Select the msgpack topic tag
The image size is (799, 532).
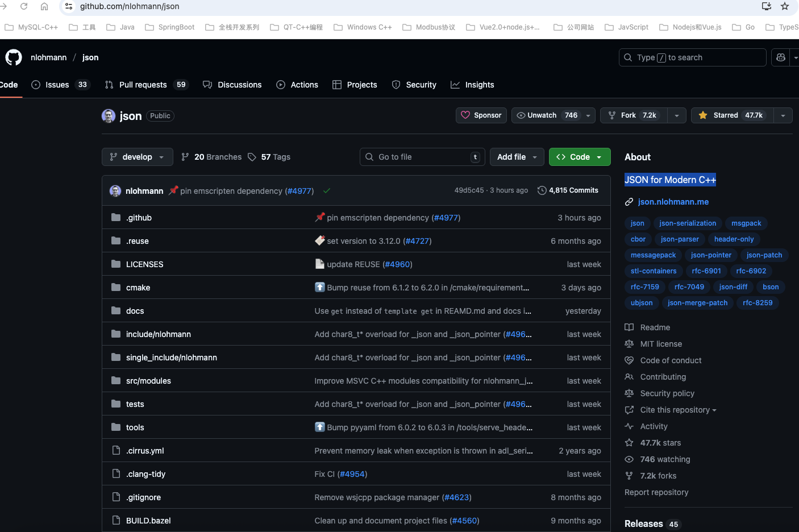tap(746, 223)
